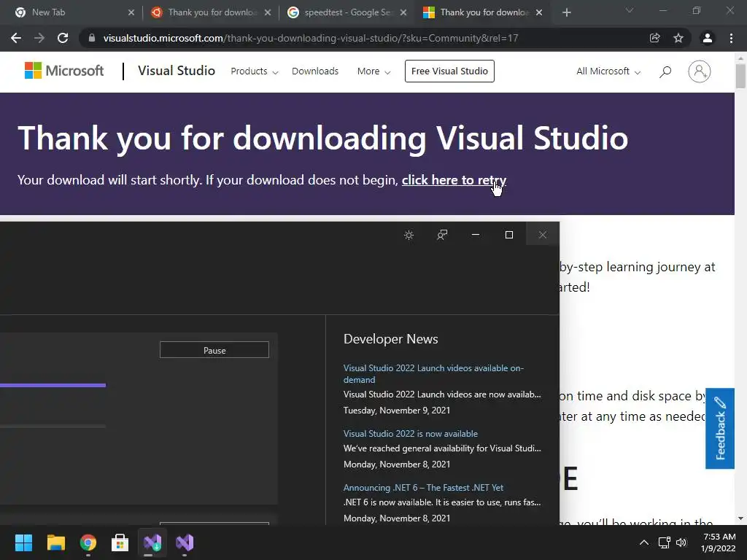Reload the current page
The height and width of the screenshot is (560, 747).
tap(63, 38)
